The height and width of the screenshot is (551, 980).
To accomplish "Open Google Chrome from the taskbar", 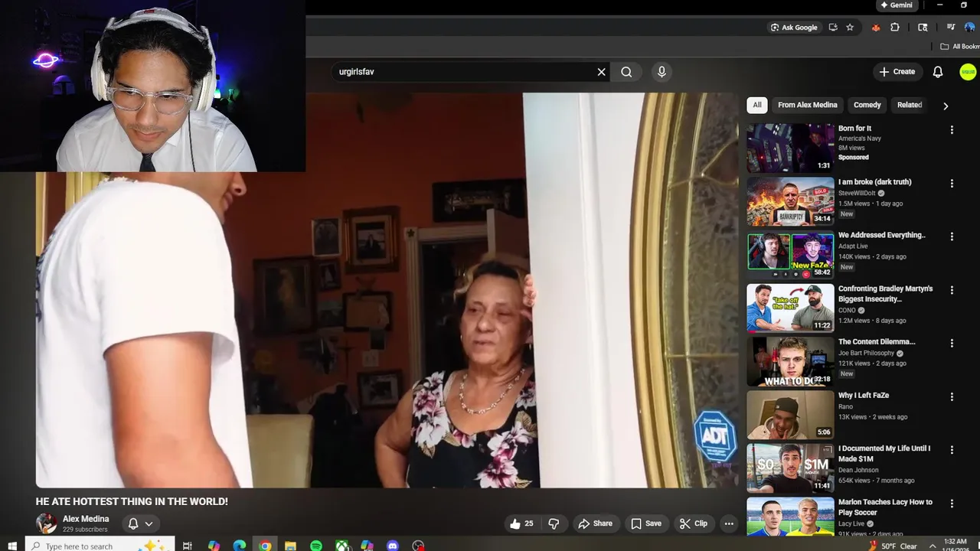I will [265, 546].
